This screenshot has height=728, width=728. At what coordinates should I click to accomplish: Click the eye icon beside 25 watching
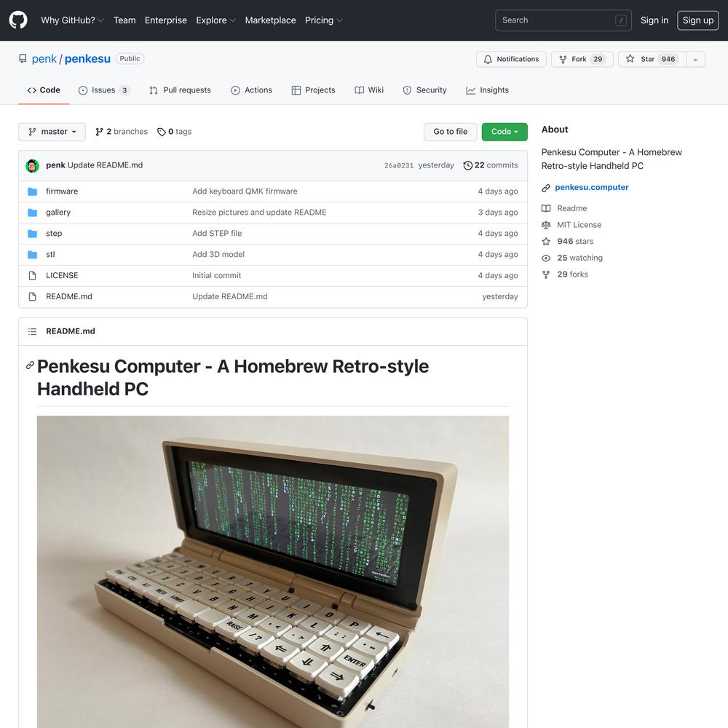(x=546, y=258)
